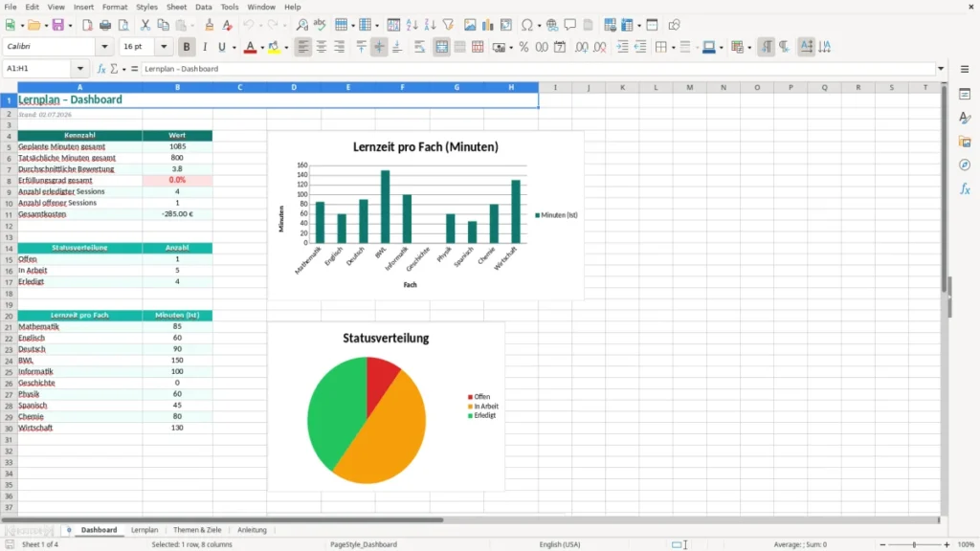Click the Formula equals button

tap(134, 69)
